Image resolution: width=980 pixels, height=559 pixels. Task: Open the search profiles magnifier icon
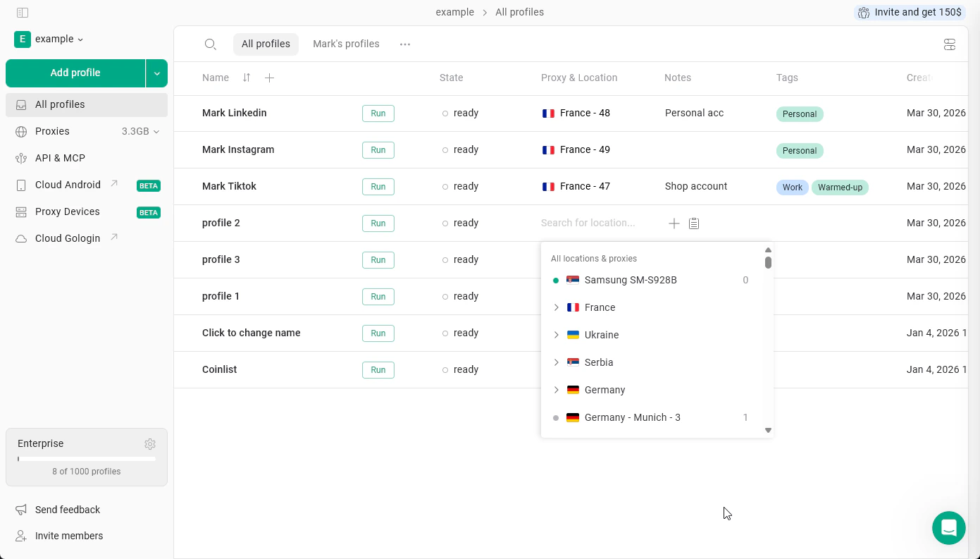click(210, 44)
